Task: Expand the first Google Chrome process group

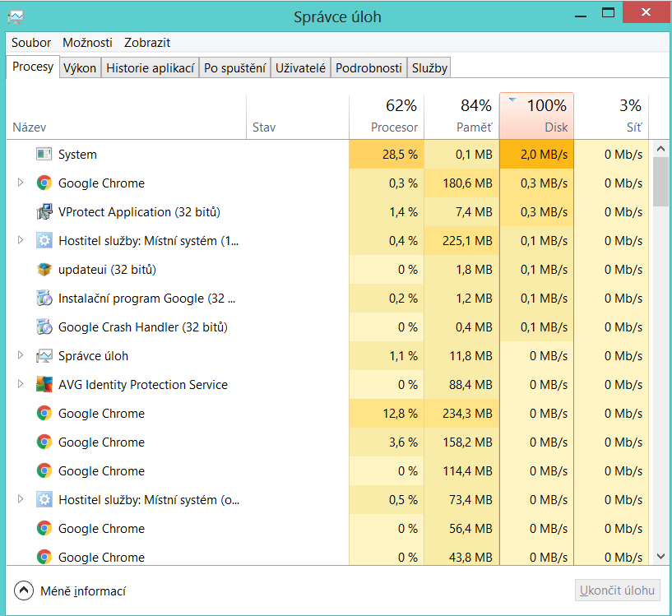Action: click(21, 183)
